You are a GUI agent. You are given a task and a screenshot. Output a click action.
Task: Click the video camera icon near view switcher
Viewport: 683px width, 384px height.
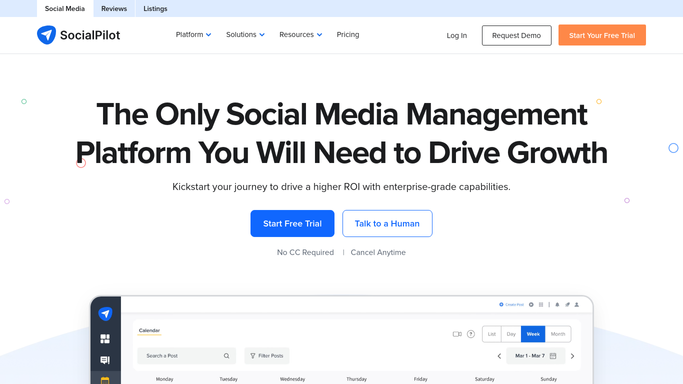coord(457,334)
